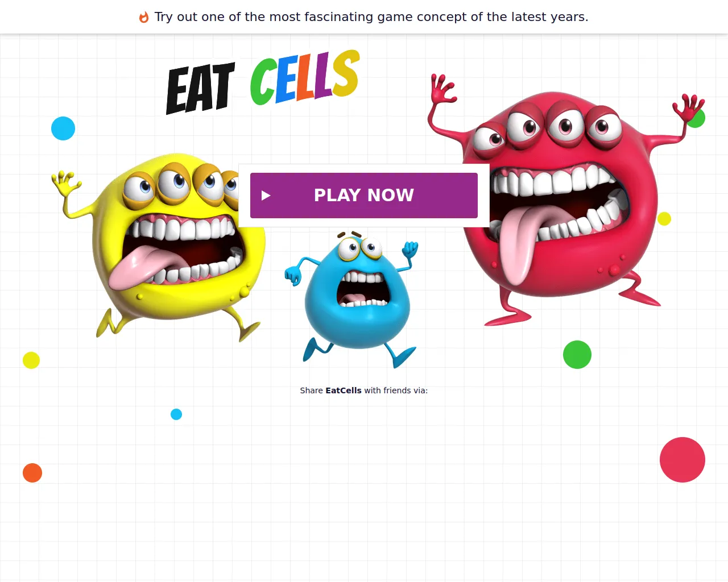
Task: Click the flame icon in the top banner
Action: (144, 17)
